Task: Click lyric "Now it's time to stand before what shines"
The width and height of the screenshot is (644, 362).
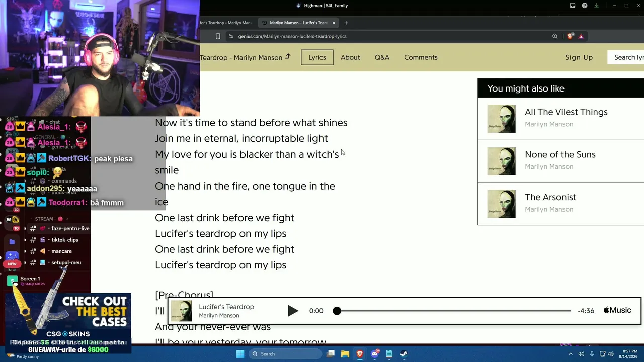Action: (x=251, y=123)
